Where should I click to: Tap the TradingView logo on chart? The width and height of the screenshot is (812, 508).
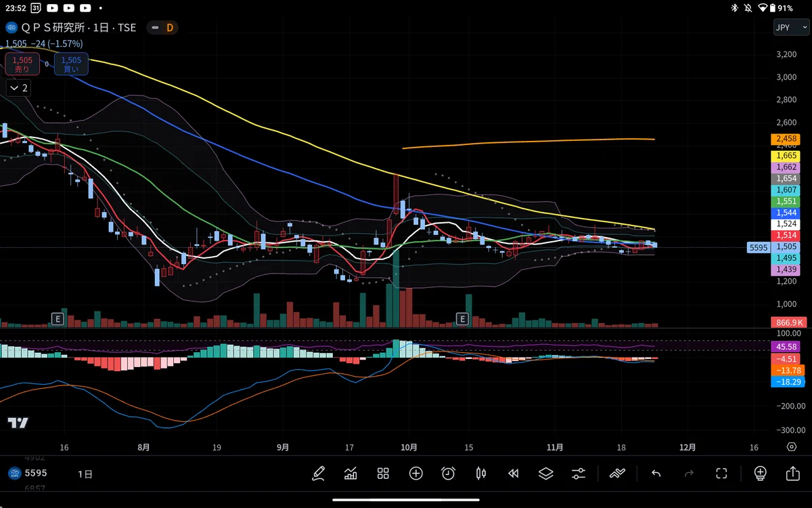pos(18,423)
